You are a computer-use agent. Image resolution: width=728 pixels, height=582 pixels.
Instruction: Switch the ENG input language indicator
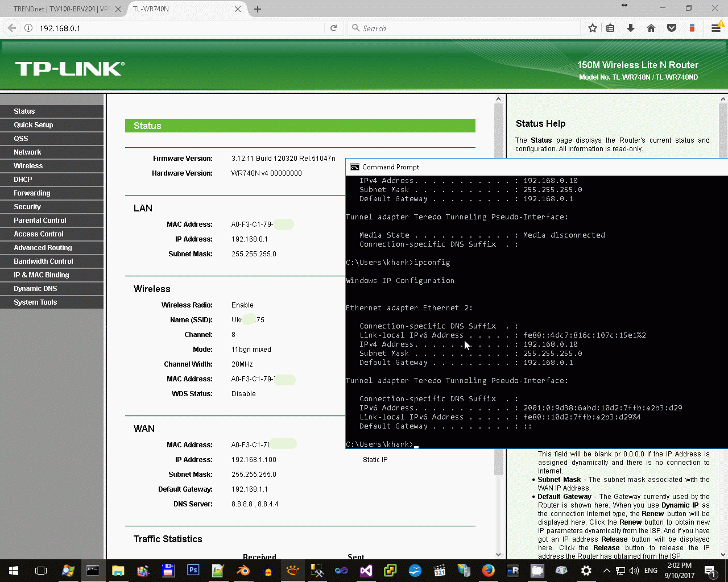(x=651, y=571)
